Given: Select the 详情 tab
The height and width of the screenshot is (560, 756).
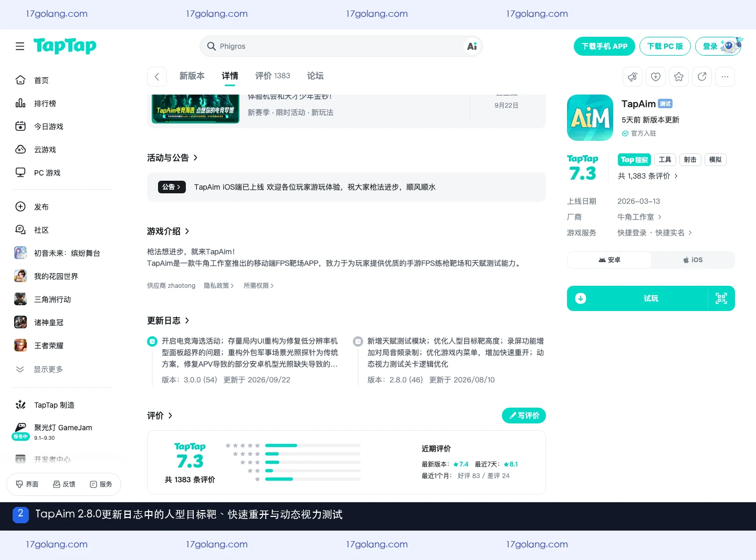Looking at the screenshot, I should coord(230,76).
